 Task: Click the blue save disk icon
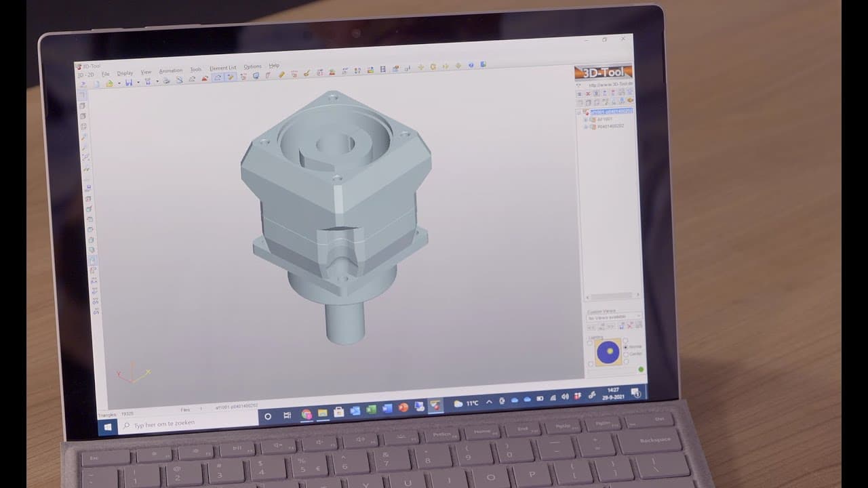[x=129, y=83]
